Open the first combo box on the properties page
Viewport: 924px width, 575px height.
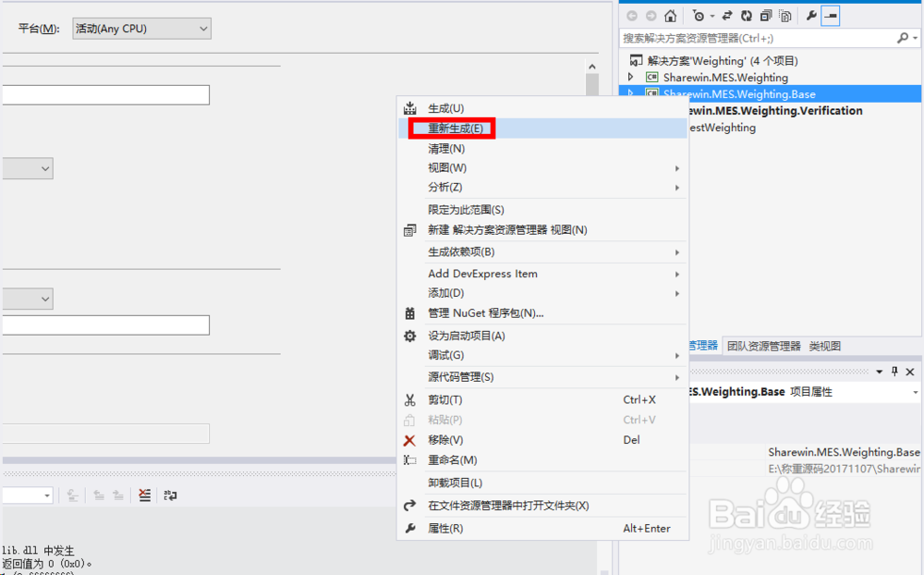tap(28, 168)
